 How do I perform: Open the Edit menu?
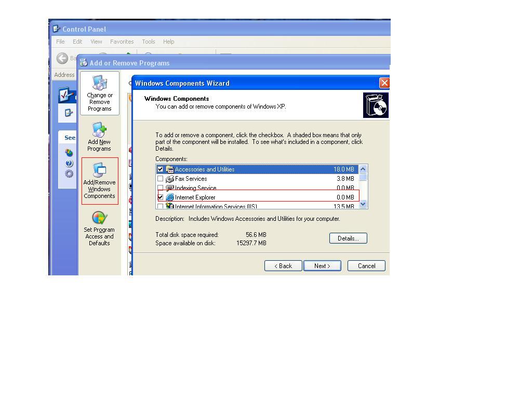[77, 42]
